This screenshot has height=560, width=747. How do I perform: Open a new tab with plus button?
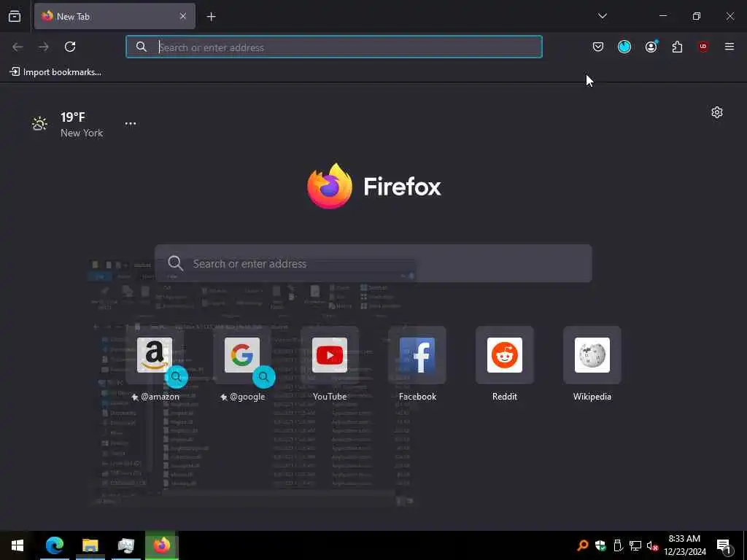click(x=211, y=17)
